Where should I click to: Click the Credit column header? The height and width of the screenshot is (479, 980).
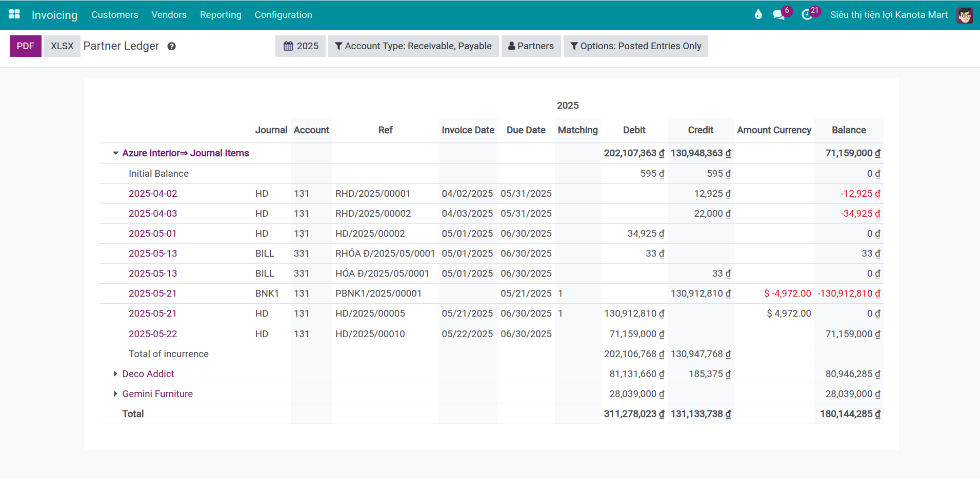click(701, 130)
